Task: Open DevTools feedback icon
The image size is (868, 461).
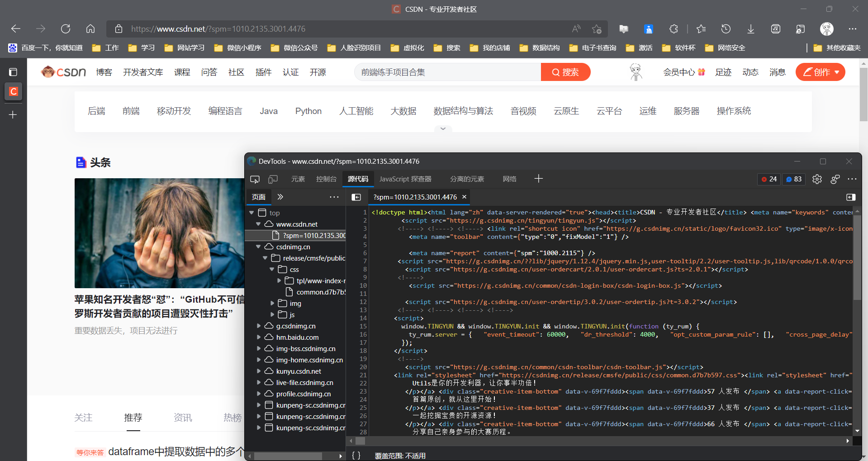Action: 835,179
